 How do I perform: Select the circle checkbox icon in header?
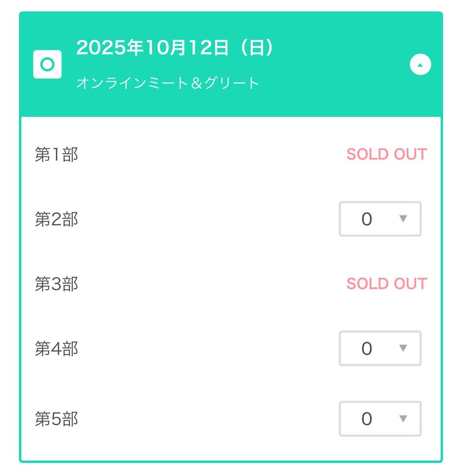tap(48, 64)
